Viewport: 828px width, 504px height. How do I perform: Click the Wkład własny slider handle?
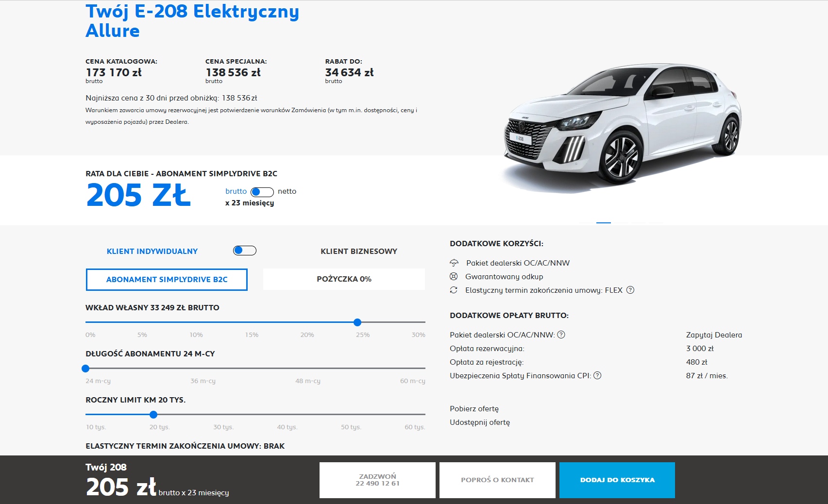357,322
